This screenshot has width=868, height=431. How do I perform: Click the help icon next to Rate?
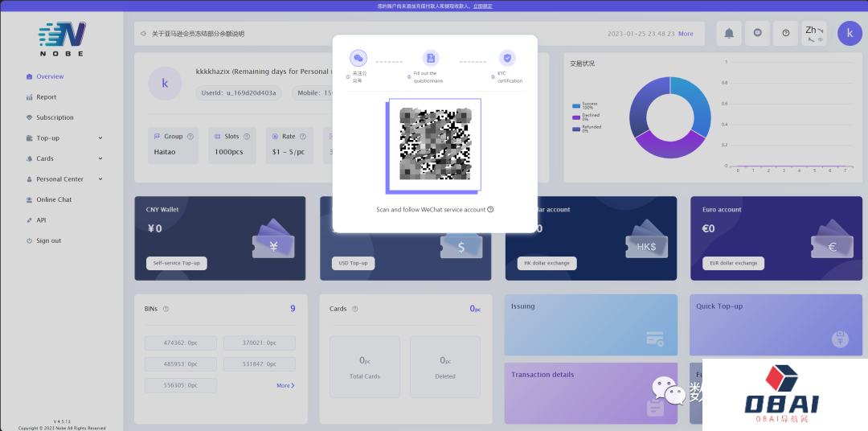[303, 136]
